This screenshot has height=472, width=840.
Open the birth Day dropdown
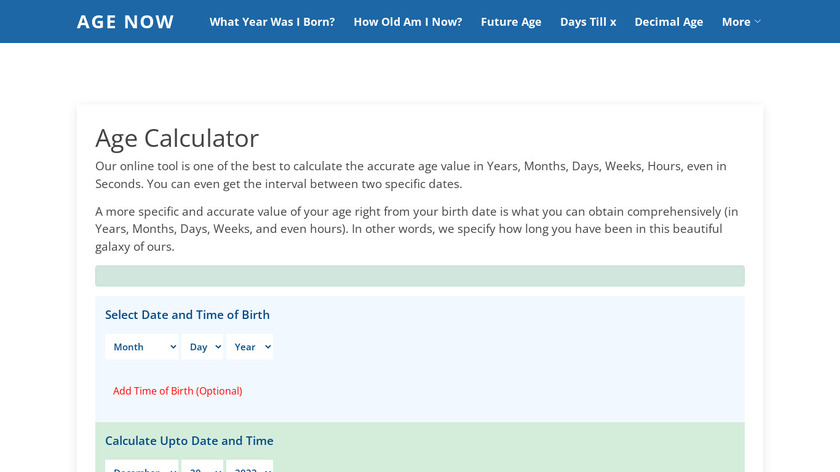tap(202, 347)
